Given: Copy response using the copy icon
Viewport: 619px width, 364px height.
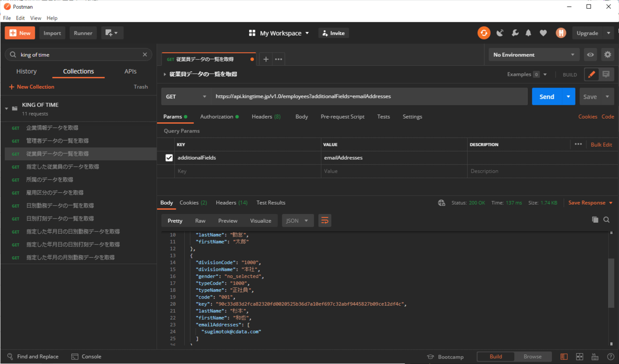Looking at the screenshot, I should click(x=595, y=220).
